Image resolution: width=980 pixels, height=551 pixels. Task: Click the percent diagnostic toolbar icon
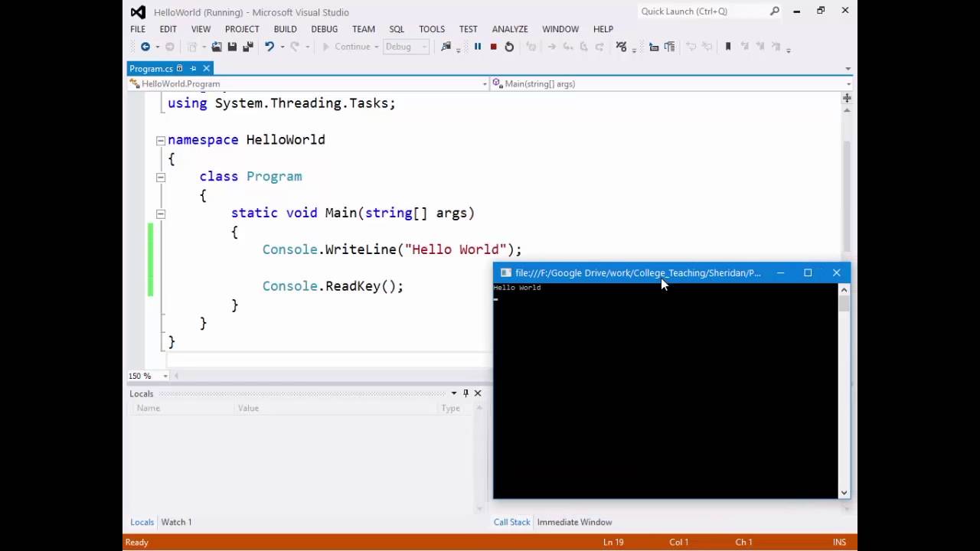point(621,47)
